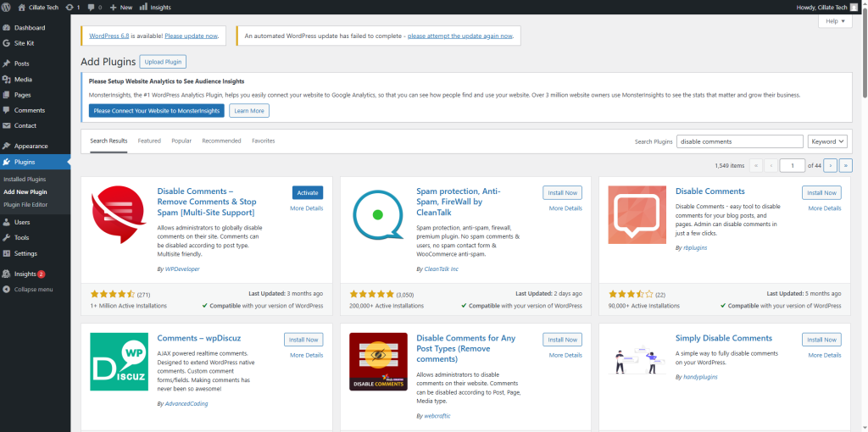
Task: Activate the Disable Comments multi-site plugin
Action: (307, 192)
